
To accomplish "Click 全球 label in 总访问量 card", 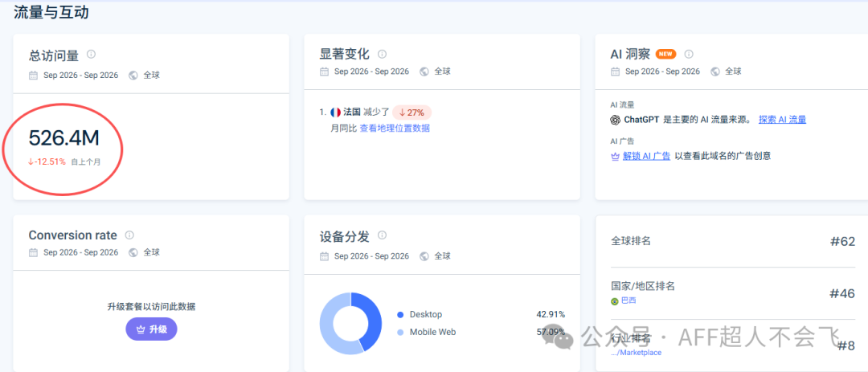I will tap(152, 76).
